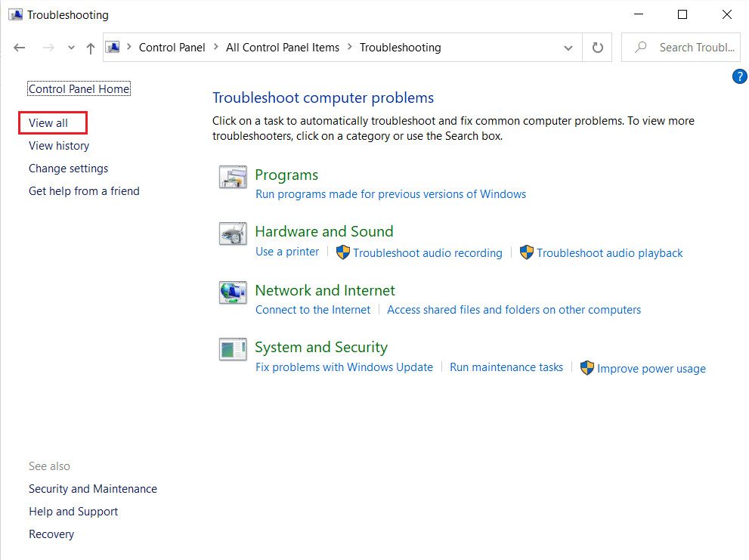Expand the address bar history dropdown
Screen dimensions: 749x560
(x=568, y=47)
